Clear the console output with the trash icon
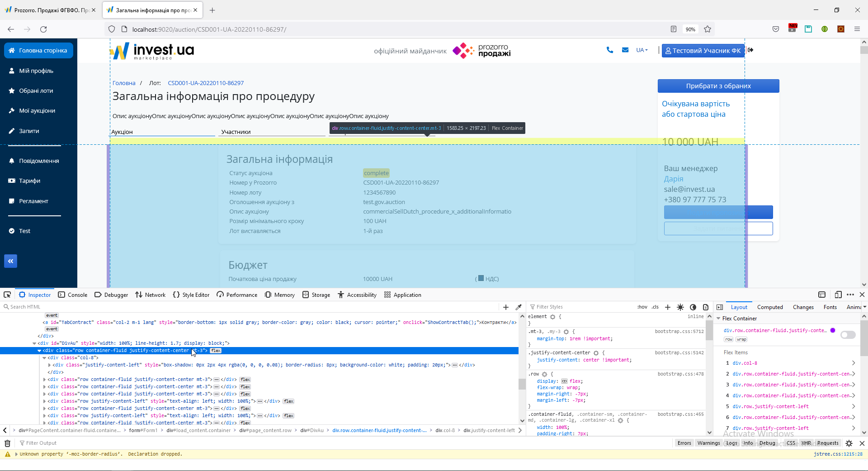Viewport: 868px width, 471px height. (x=7, y=443)
